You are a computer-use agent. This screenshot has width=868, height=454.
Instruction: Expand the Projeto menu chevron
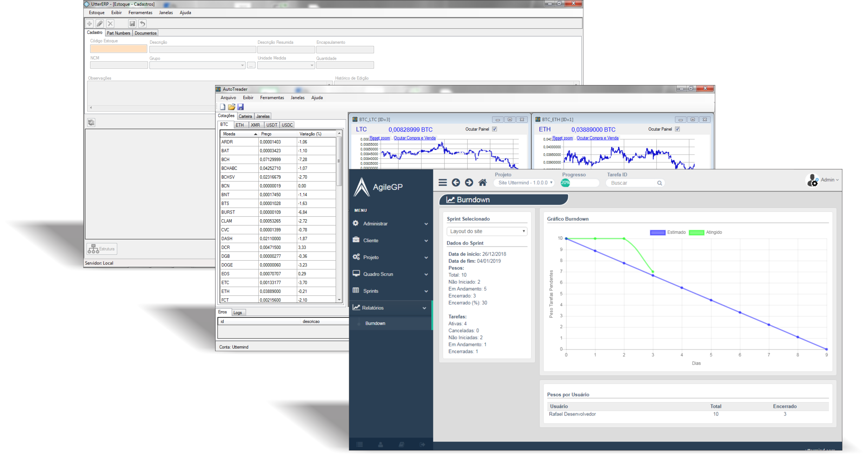point(426,258)
